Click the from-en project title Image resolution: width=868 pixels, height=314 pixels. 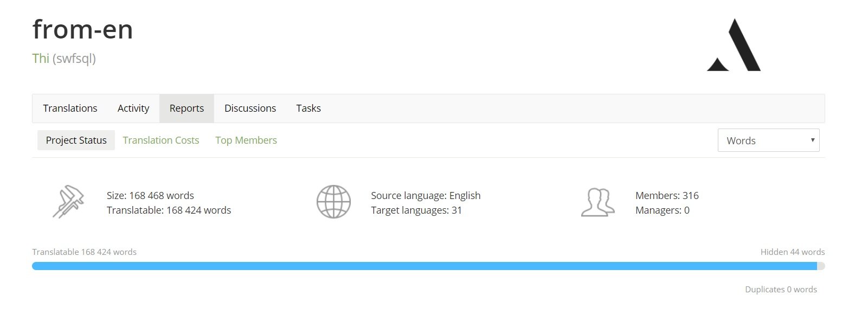82,29
